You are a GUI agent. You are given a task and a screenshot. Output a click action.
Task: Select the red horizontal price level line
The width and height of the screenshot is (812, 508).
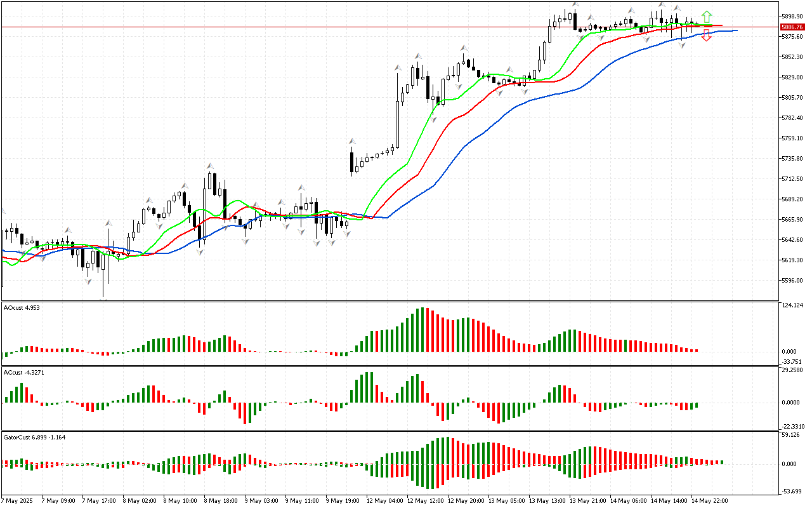pyautogui.click(x=254, y=27)
